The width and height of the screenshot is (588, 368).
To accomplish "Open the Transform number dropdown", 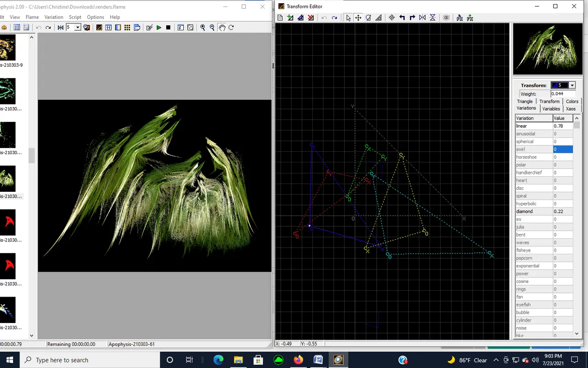I will (572, 85).
